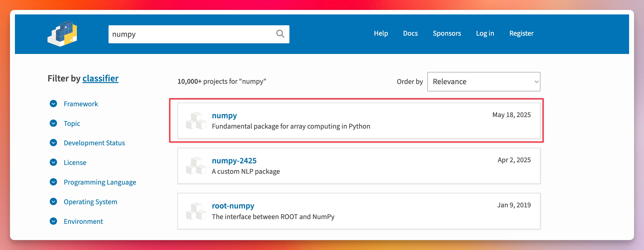Click the Register link

[x=521, y=33]
